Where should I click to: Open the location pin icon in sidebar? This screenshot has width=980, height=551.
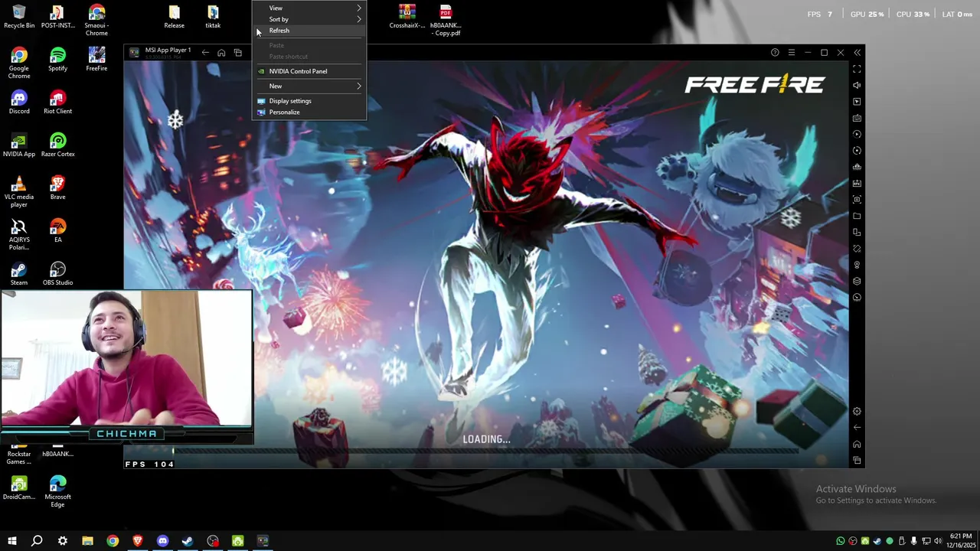coord(857,266)
